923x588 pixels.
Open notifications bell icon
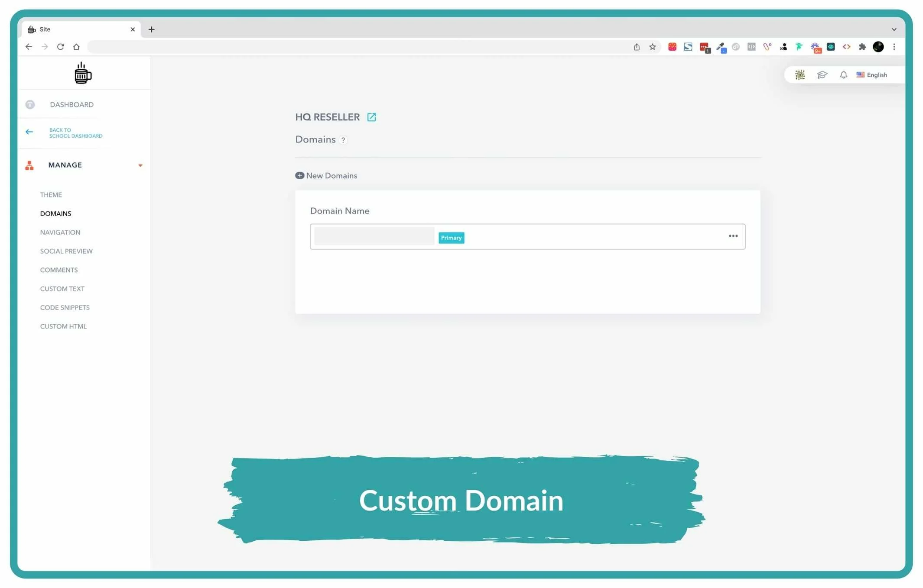tap(843, 75)
